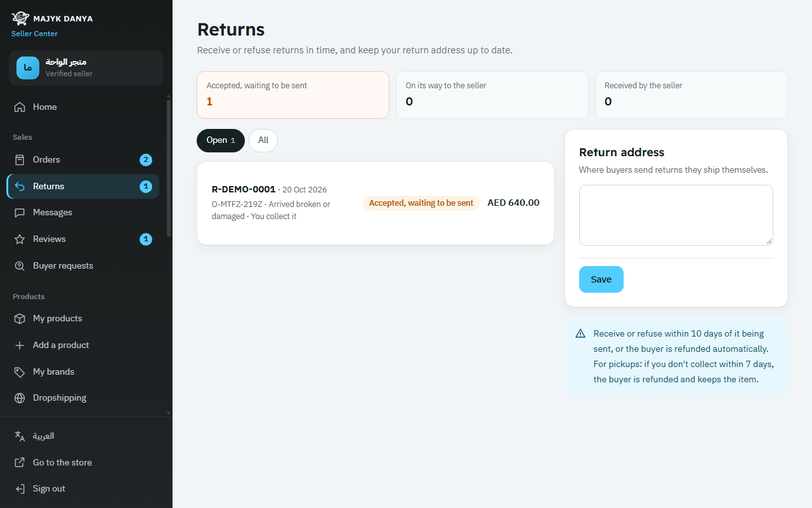This screenshot has width=812, height=508.
Task: Click Go to the store link
Action: [x=82, y=463]
